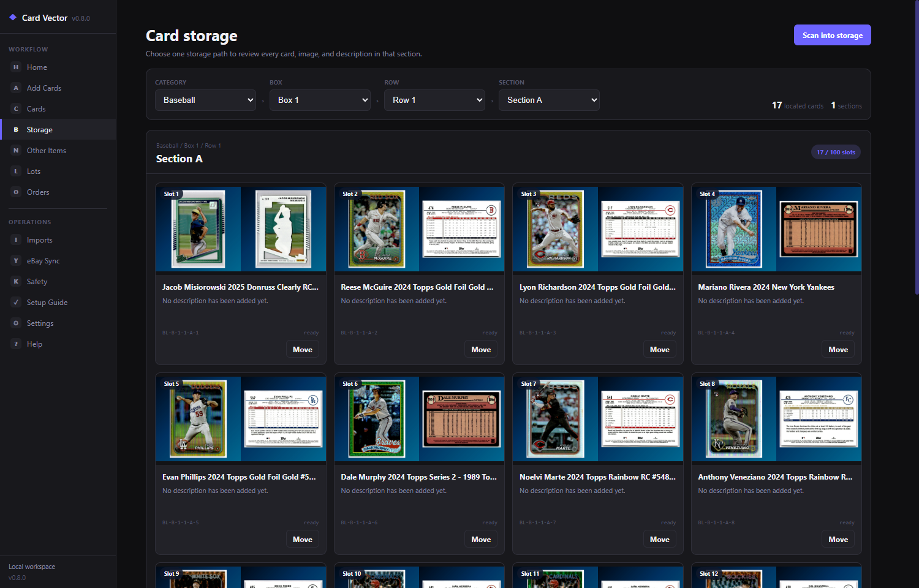Screen dimensions: 919x588
Task: Click the gear icon beside Settings
Action: tap(16, 323)
